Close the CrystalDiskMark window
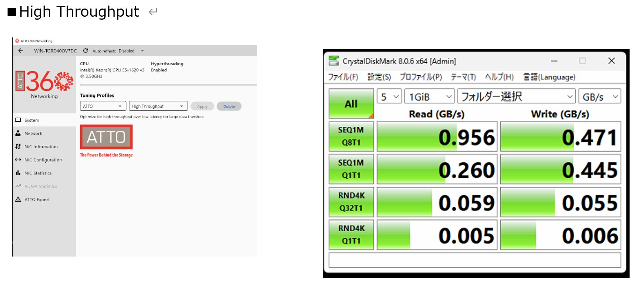Image resolution: width=644 pixels, height=281 pixels. 611,61
